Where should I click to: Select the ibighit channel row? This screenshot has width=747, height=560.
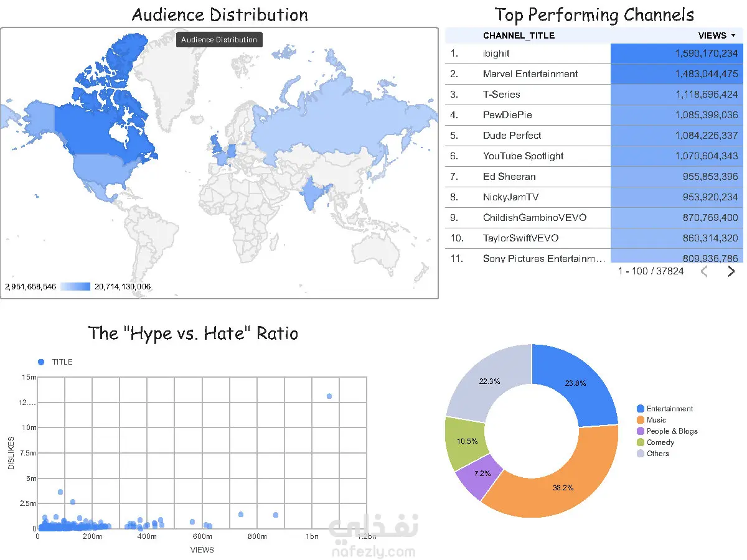coord(594,54)
